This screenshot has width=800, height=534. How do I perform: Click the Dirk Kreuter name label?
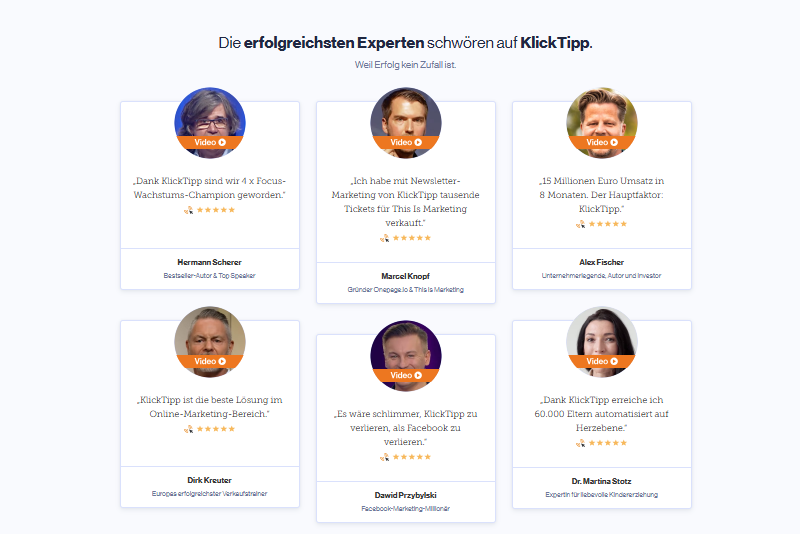click(210, 480)
